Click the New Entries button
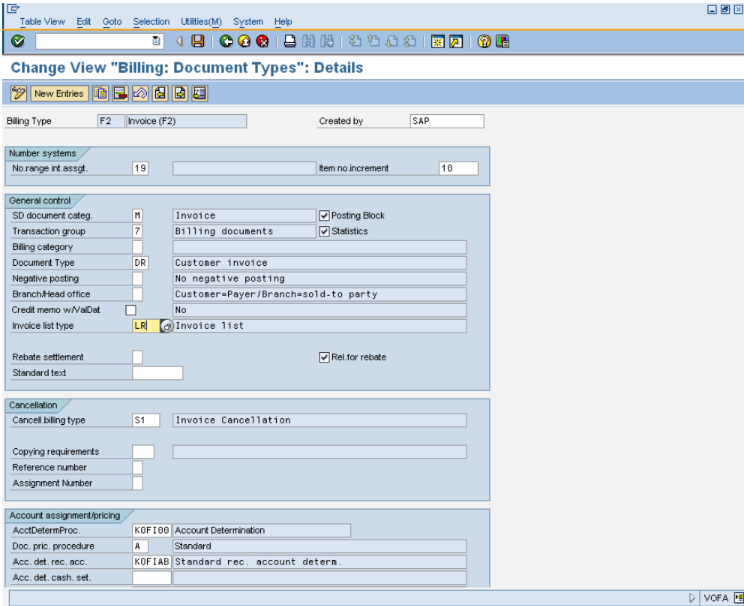This screenshot has height=606, width=744. click(59, 93)
